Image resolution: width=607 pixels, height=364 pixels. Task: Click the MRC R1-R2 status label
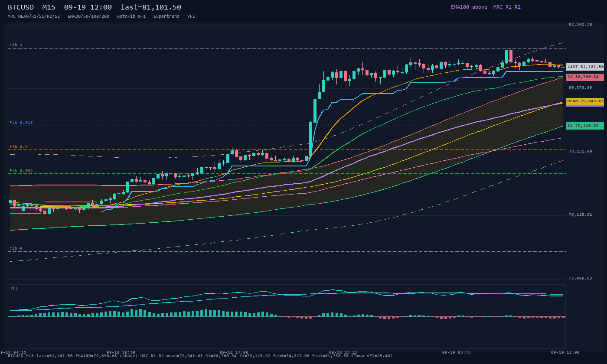tap(507, 7)
